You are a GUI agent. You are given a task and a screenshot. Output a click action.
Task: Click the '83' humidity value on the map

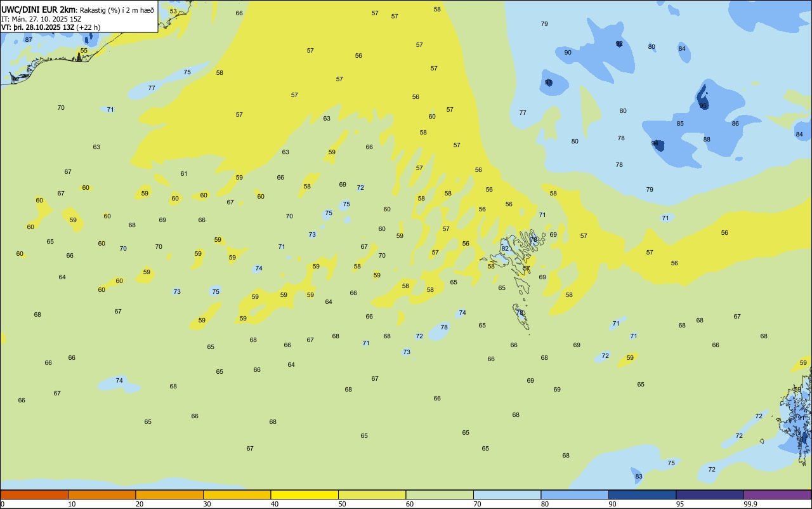click(x=639, y=477)
